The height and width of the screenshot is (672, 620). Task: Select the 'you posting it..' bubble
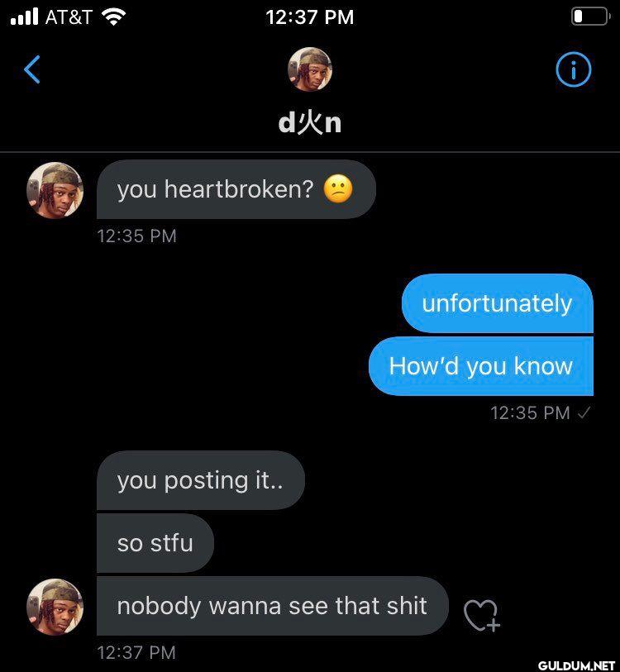point(201,480)
